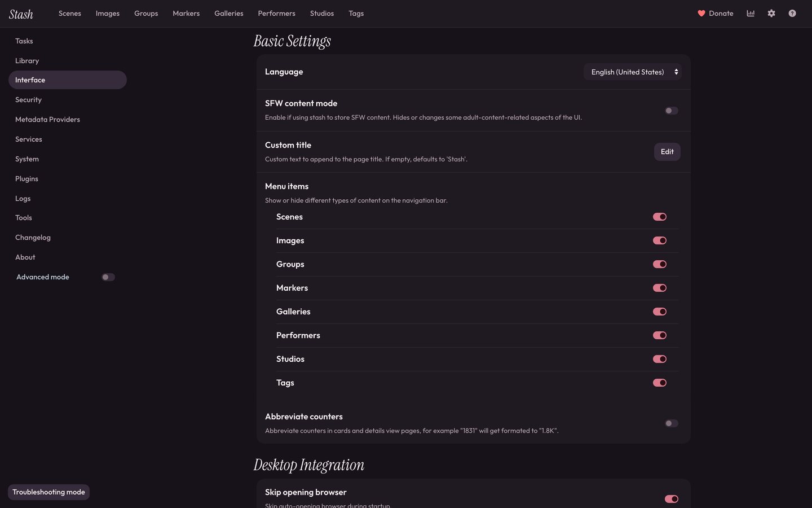Open the statistics chart icon
The image size is (812, 508).
point(751,14)
